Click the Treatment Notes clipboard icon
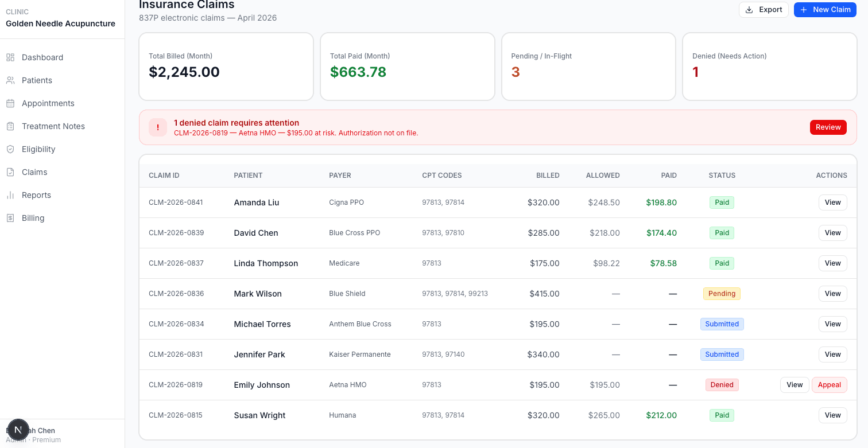 click(10, 126)
